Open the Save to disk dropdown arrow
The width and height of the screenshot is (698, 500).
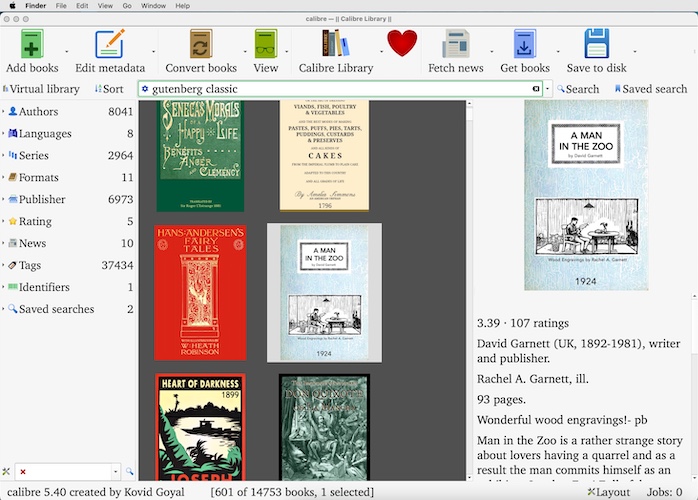click(x=635, y=52)
